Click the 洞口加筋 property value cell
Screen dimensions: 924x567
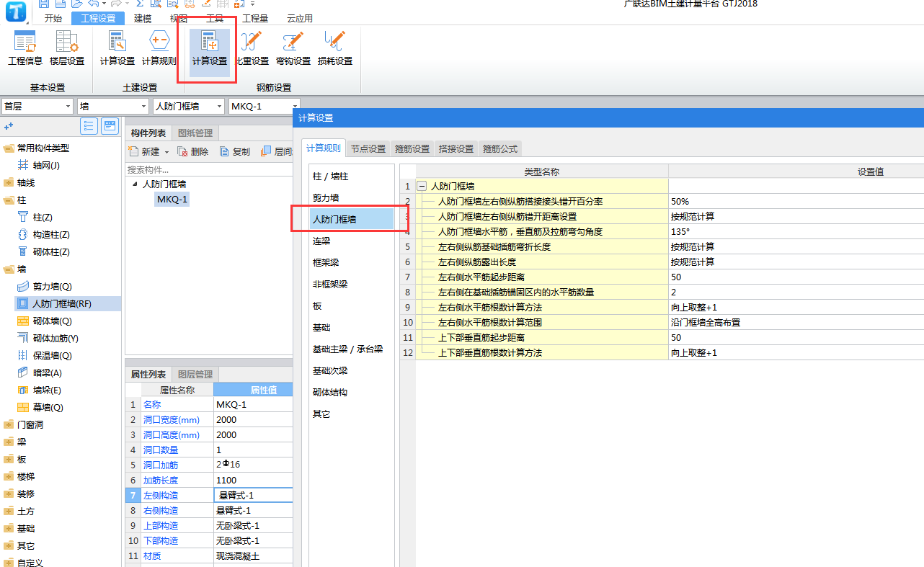click(254, 465)
